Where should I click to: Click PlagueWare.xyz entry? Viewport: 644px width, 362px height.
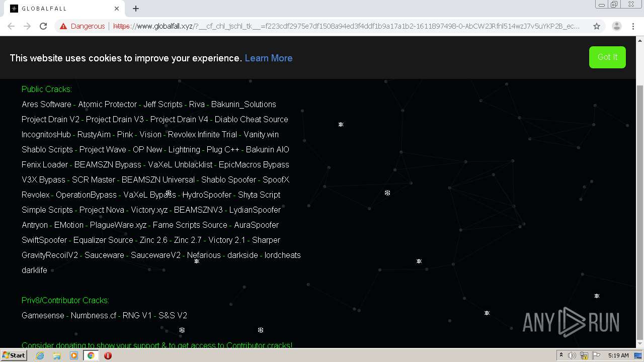[x=118, y=225]
